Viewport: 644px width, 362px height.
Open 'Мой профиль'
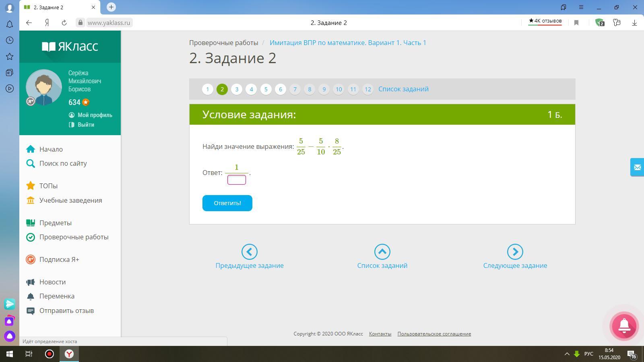[91, 115]
